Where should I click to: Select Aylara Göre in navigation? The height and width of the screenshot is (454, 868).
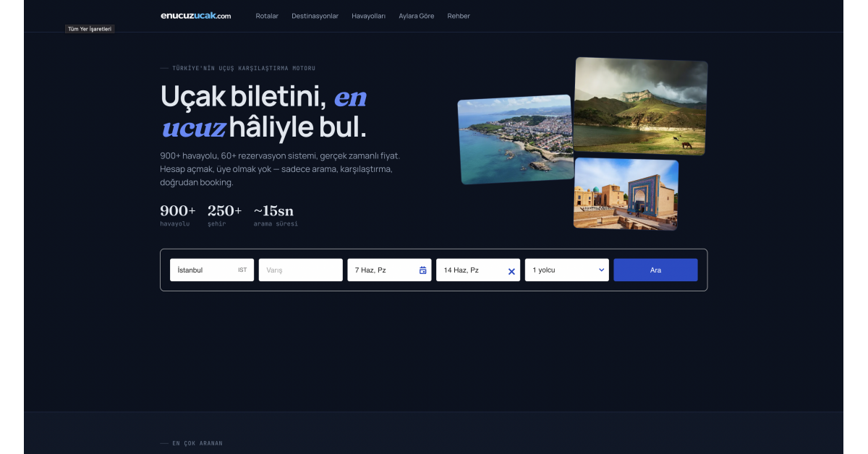pos(417,16)
